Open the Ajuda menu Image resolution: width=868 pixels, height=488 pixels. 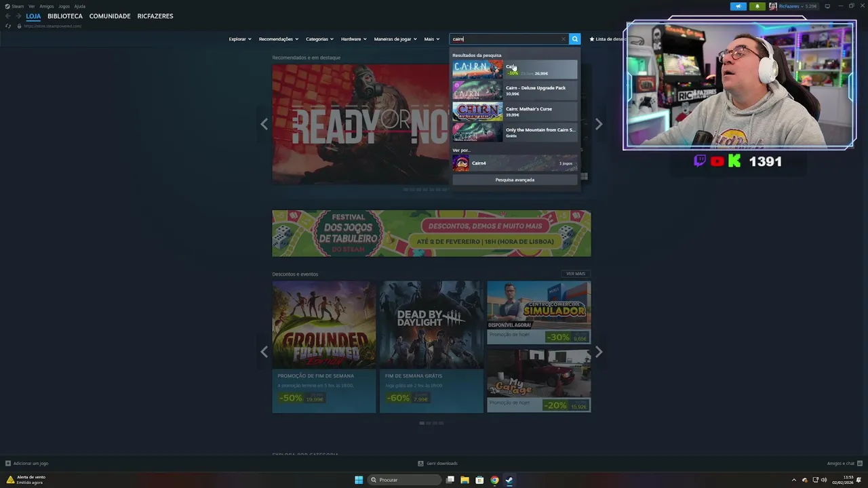(x=79, y=6)
